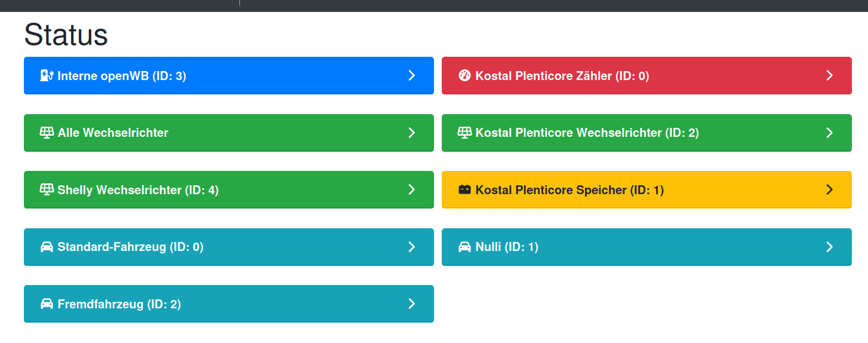
Task: Click the car icon on Nulli
Action: tap(464, 247)
